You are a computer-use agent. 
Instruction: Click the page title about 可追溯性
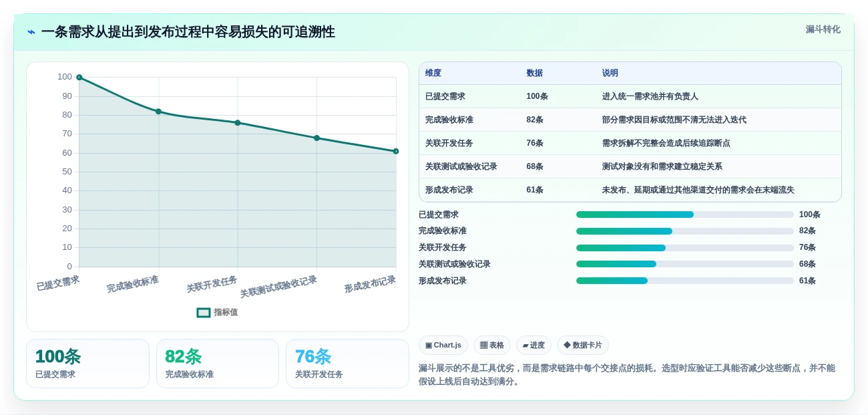click(x=188, y=32)
